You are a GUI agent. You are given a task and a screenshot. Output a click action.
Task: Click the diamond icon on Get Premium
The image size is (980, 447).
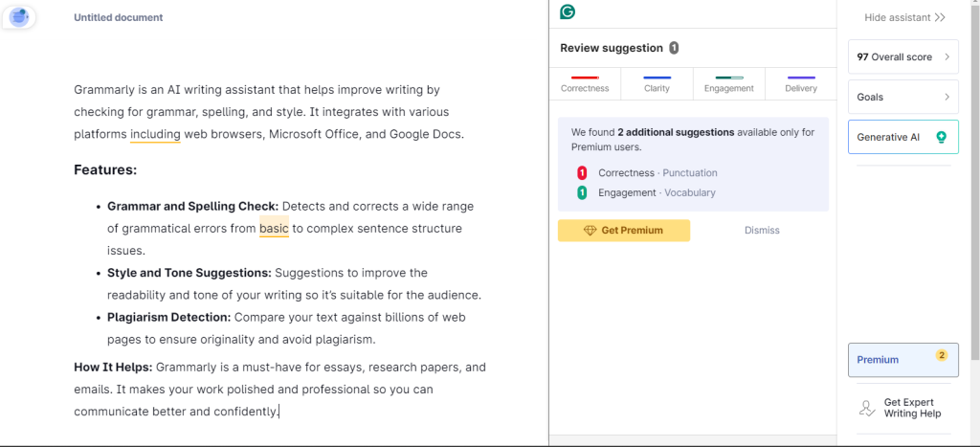(590, 231)
